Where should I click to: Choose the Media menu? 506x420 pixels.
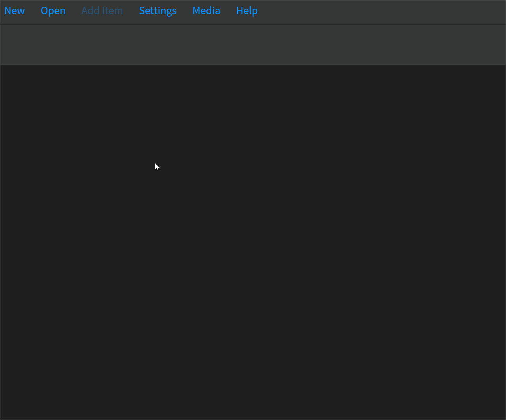(x=206, y=11)
